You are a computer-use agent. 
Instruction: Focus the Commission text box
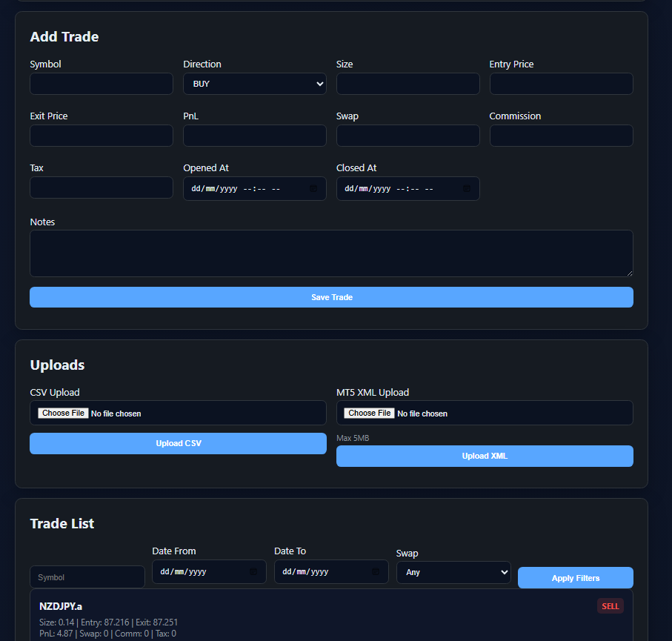click(x=561, y=136)
